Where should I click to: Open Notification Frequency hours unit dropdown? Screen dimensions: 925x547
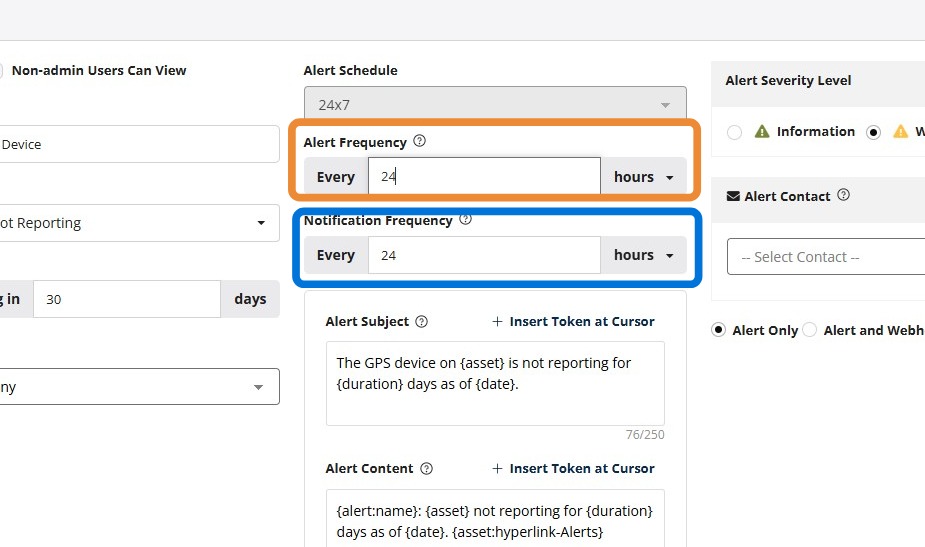pos(644,255)
